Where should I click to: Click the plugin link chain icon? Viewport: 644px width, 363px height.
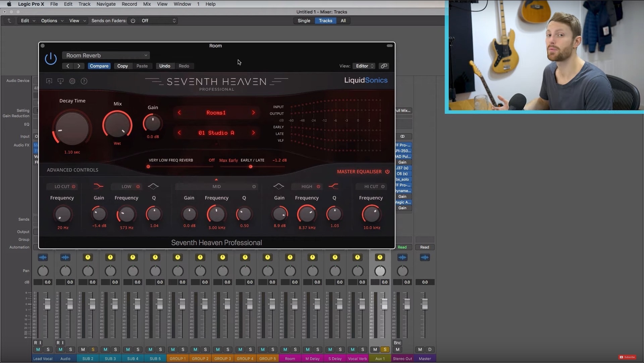pyautogui.click(x=384, y=66)
